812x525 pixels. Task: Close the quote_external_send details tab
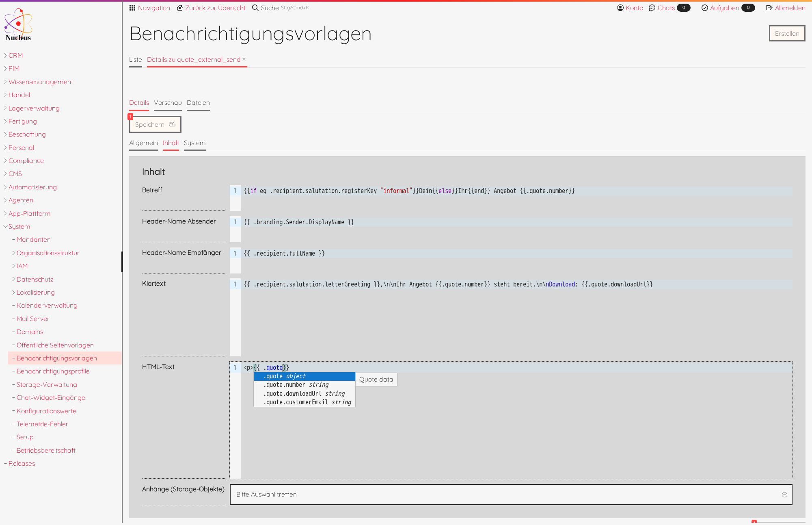click(244, 59)
